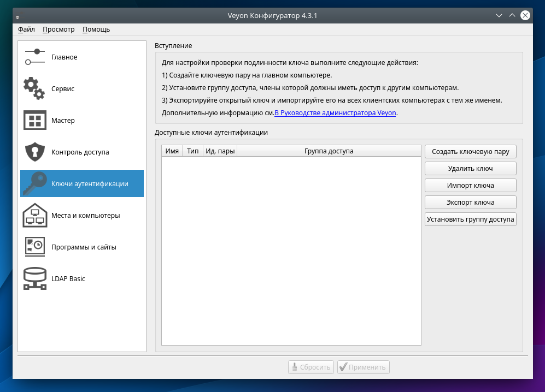
Task: Select the LDAP Basic label
Action: pyautogui.click(x=68, y=278)
